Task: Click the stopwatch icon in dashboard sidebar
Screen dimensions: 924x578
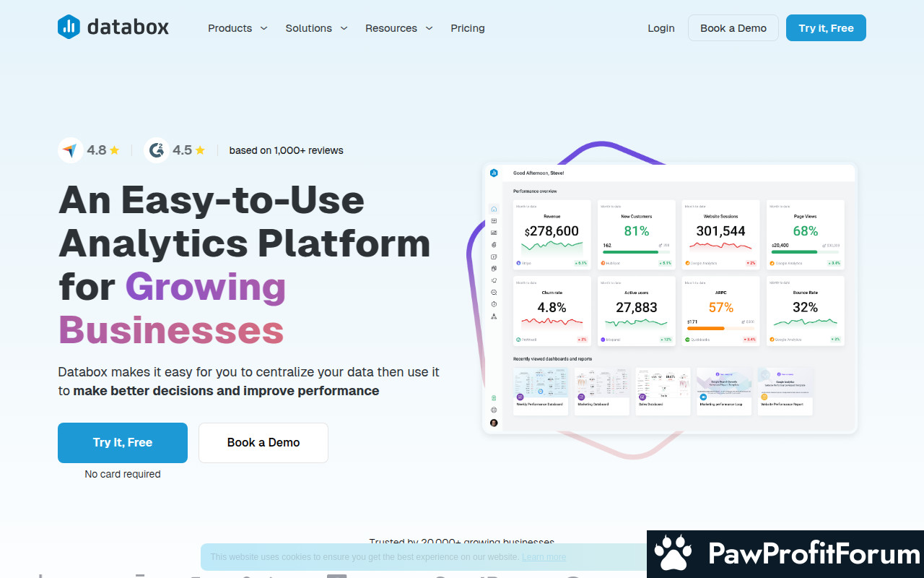Action: (494, 304)
